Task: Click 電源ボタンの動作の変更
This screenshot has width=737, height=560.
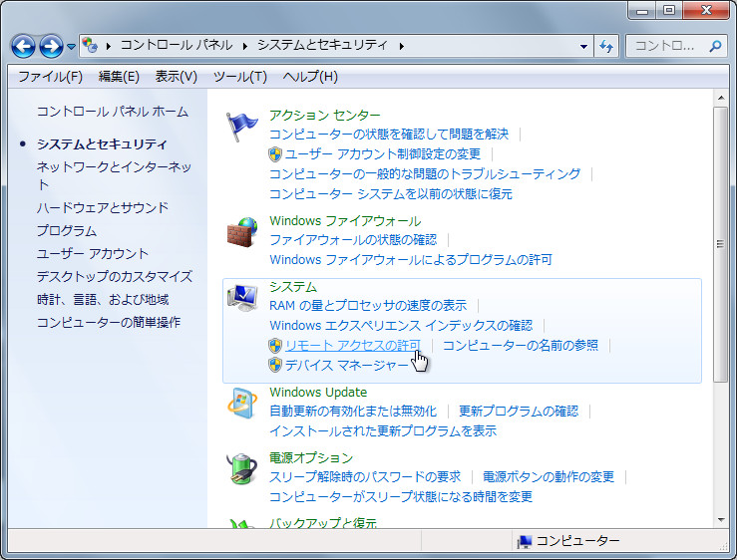Action: click(x=549, y=477)
